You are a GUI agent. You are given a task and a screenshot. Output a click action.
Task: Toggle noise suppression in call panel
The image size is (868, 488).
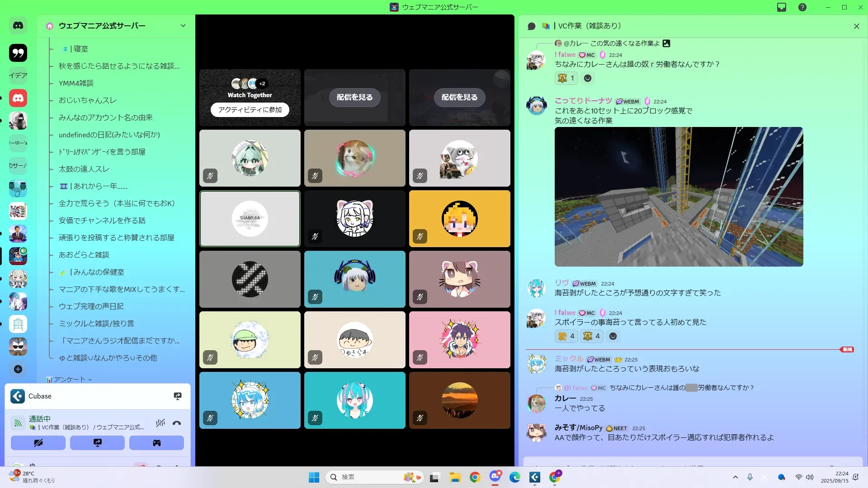(160, 423)
